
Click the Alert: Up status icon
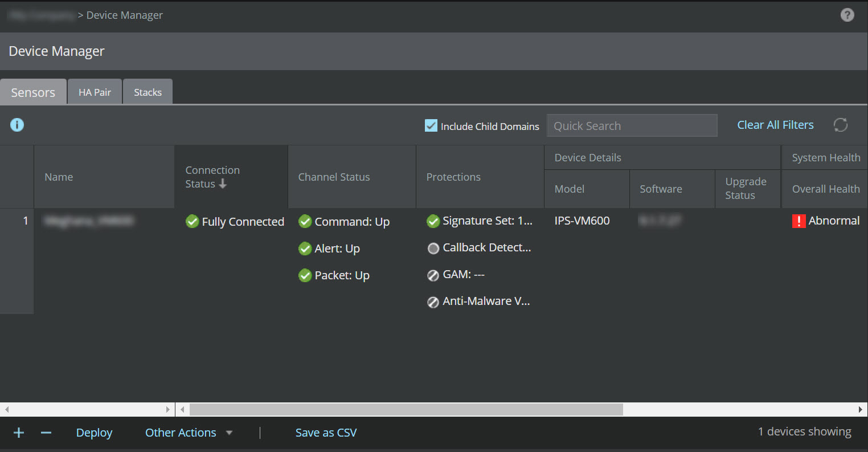(x=305, y=249)
